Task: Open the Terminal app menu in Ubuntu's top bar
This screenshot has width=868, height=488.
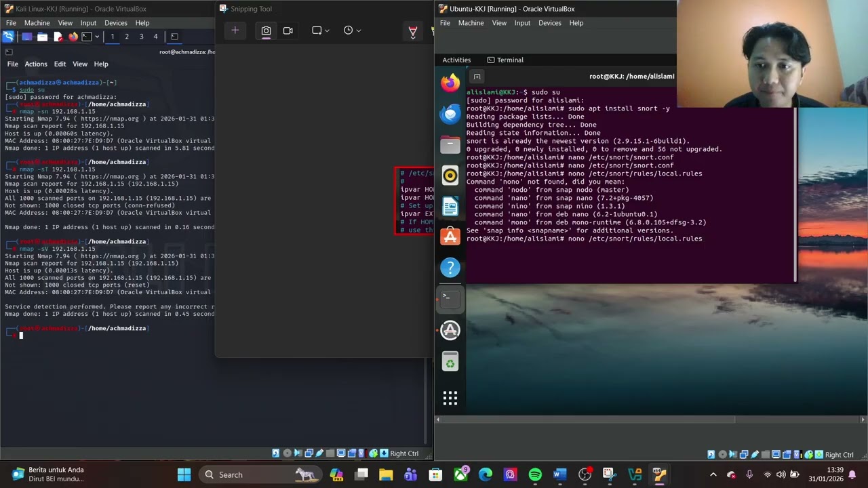Action: tap(505, 60)
